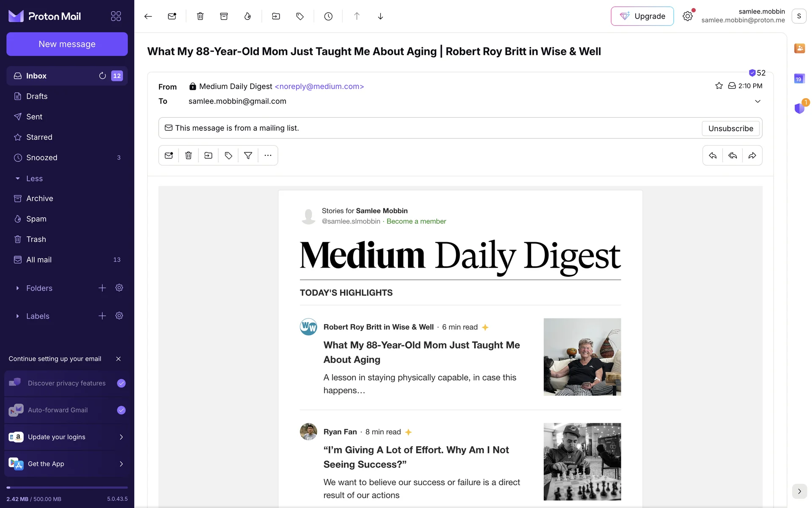
Task: Open filter options in message toolbar
Action: tap(248, 155)
